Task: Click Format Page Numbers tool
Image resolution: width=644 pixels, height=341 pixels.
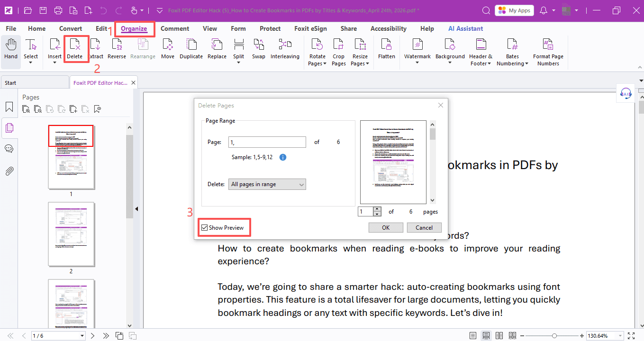Action: click(x=548, y=52)
